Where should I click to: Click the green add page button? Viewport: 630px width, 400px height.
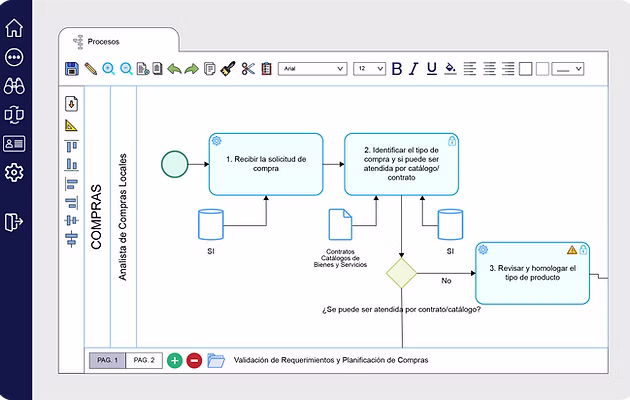click(175, 360)
